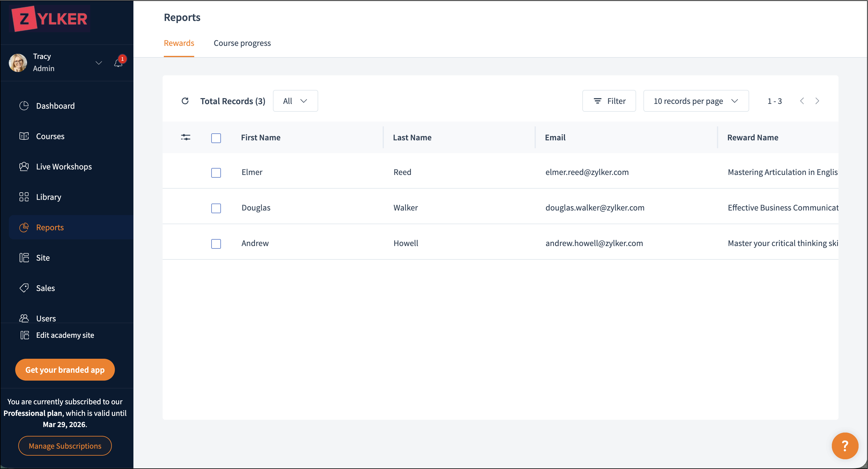Select Douglas Walker's row checkbox
The height and width of the screenshot is (469, 868).
216,208
